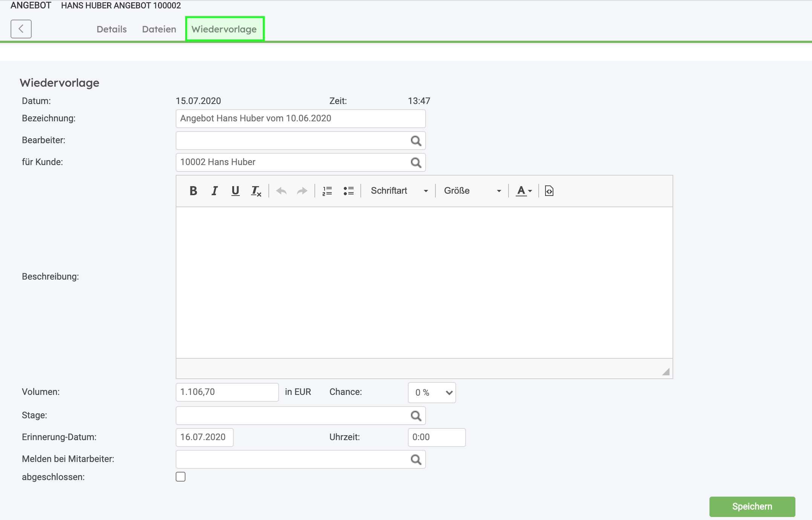Go back using the arrow button

click(21, 29)
